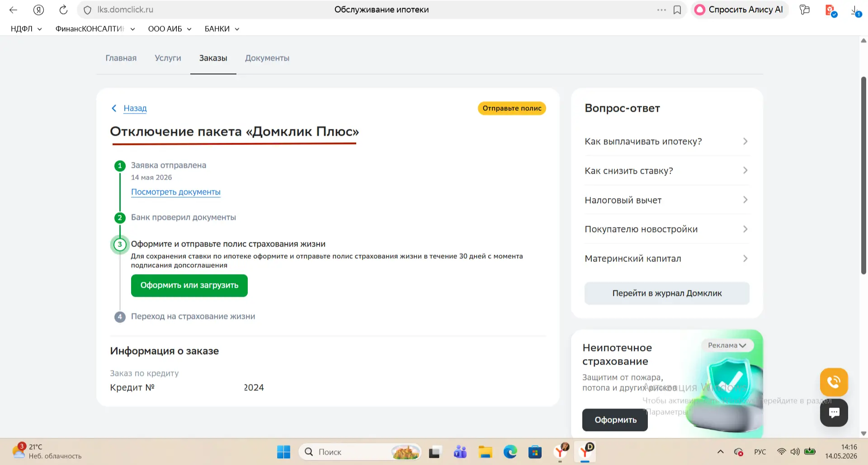Click the step 3 circle for life insurance policy
Screen dimensions: 868x465
tap(120, 244)
